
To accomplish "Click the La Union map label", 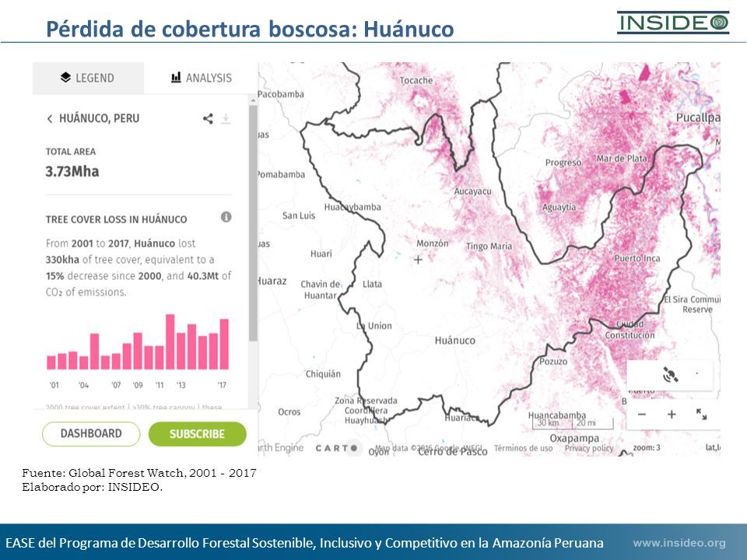I will 374,326.
